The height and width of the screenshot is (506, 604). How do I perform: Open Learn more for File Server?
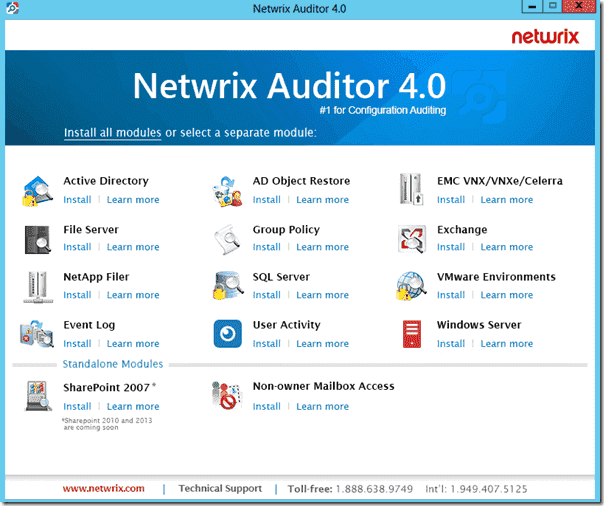[x=133, y=247]
